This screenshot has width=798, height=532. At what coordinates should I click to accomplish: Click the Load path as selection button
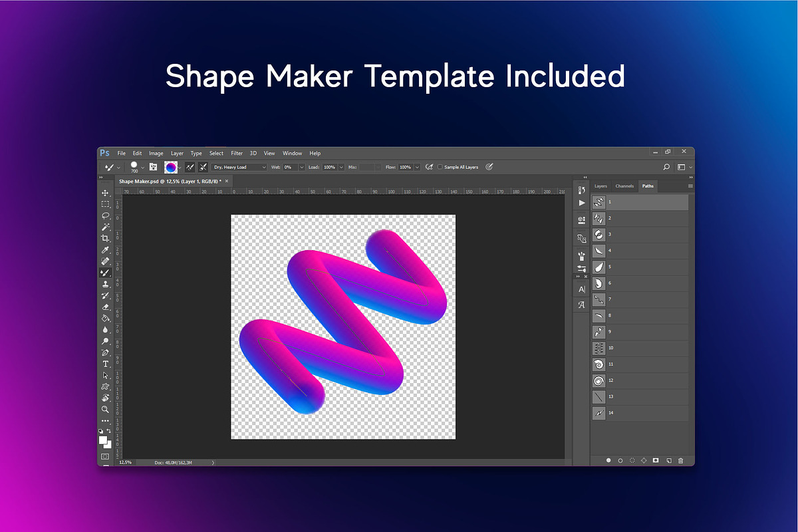[x=632, y=460]
